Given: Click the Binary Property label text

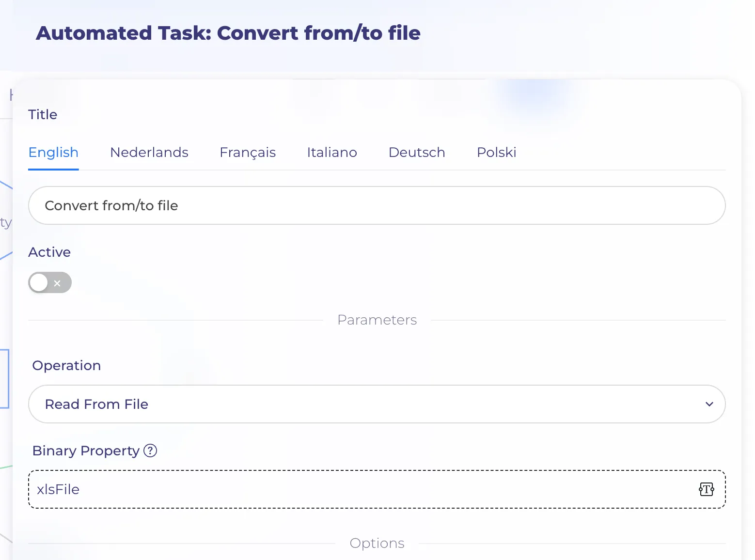Looking at the screenshot, I should point(86,451).
